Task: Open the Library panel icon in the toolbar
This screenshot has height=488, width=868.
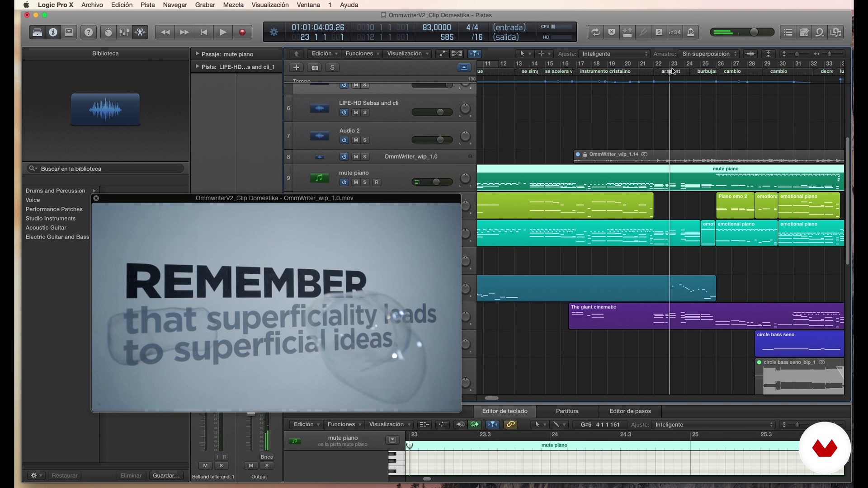Action: coord(38,32)
